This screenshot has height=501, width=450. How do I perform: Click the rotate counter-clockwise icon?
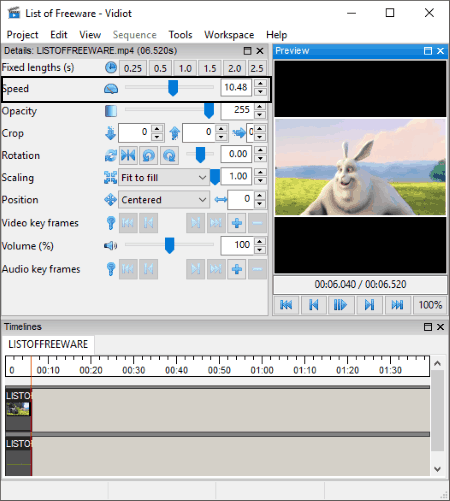[149, 155]
